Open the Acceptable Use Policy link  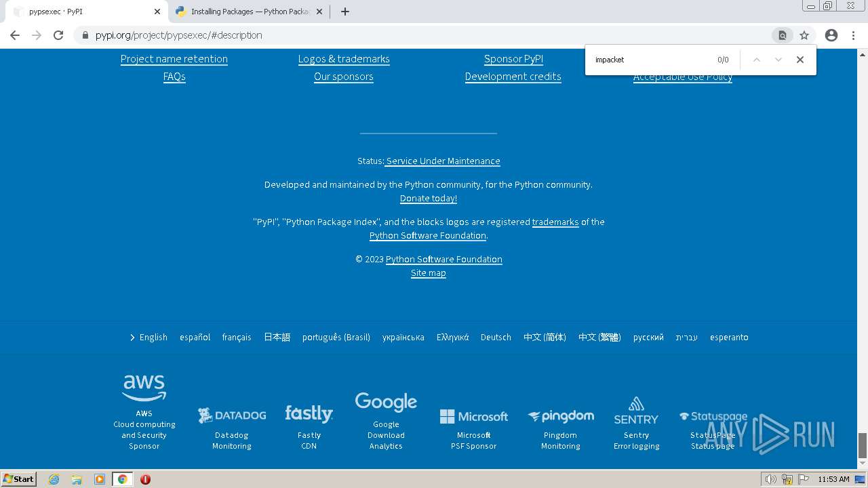[683, 77]
